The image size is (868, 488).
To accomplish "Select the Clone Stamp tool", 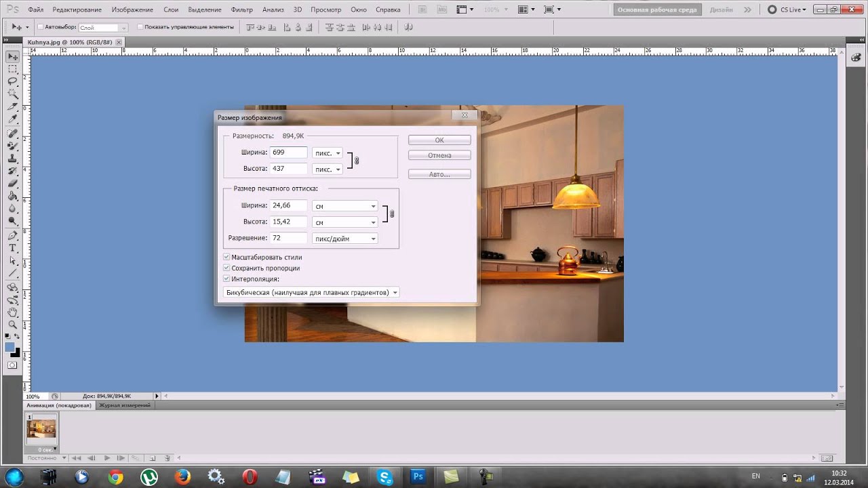I will click(12, 159).
